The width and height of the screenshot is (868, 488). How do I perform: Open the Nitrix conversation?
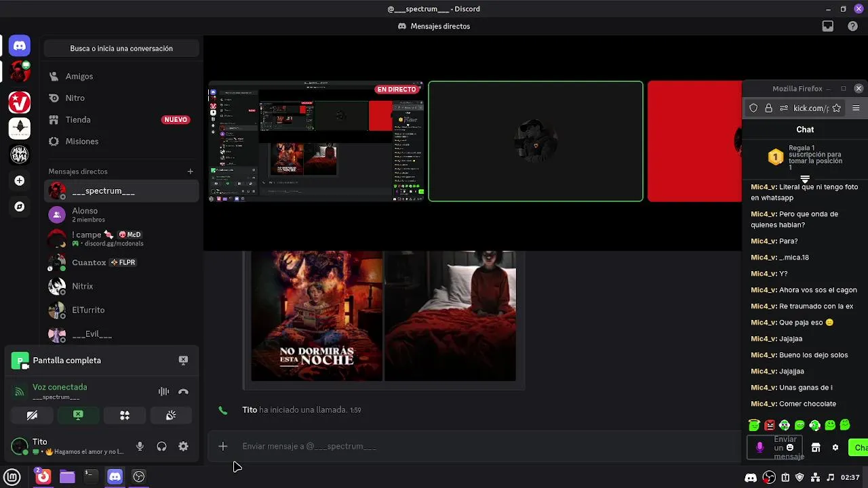121,286
